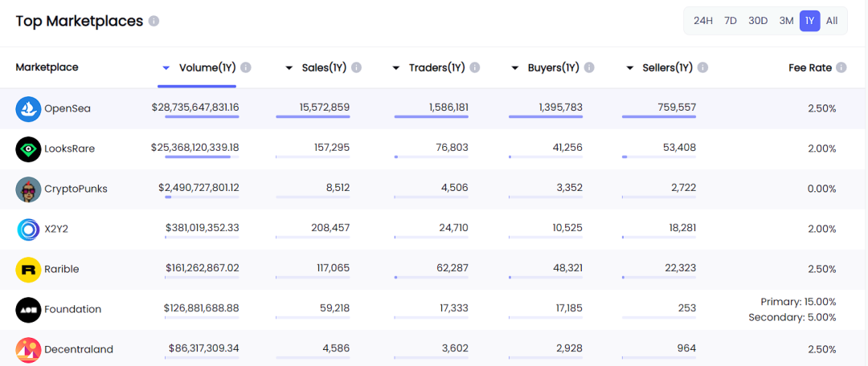Image resolution: width=868 pixels, height=366 pixels.
Task: Click the Rarible yellow logo icon
Action: pos(28,269)
